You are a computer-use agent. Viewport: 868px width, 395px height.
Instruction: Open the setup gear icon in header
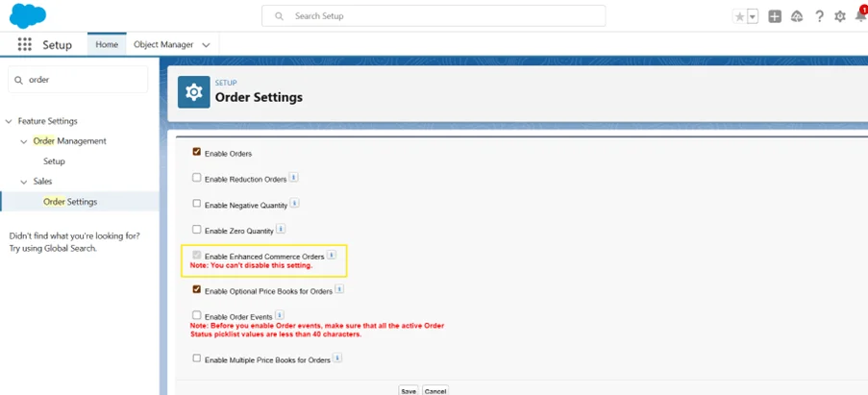point(840,16)
